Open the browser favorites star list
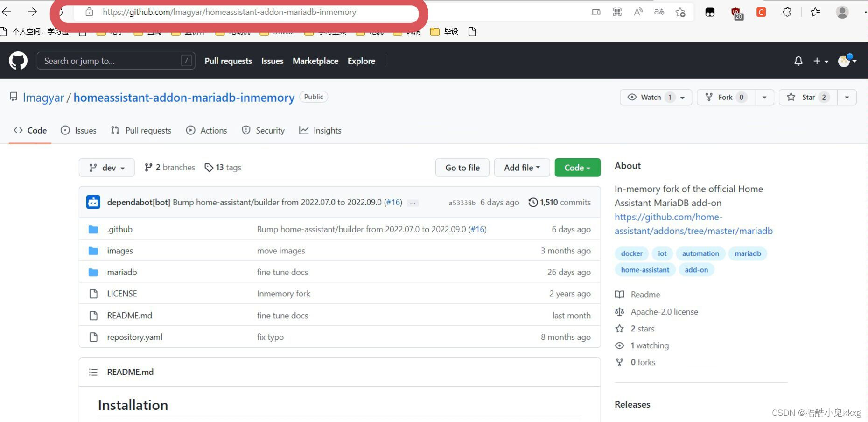868x422 pixels. click(x=815, y=12)
